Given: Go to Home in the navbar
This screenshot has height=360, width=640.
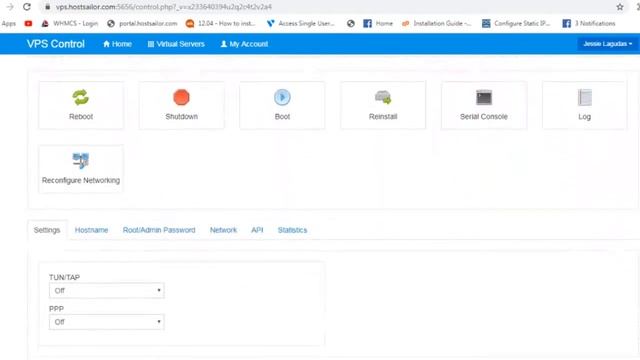Looking at the screenshot, I should (x=117, y=44).
